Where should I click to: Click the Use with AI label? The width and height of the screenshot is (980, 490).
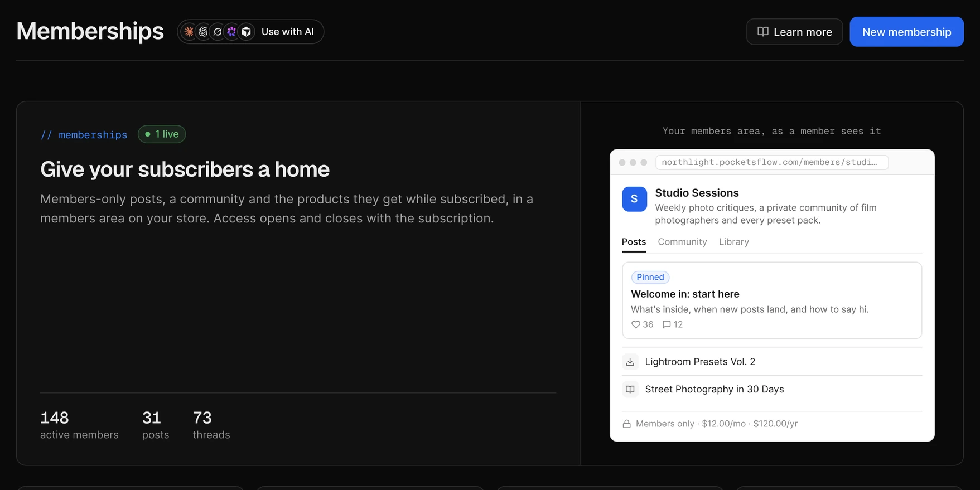coord(287,32)
